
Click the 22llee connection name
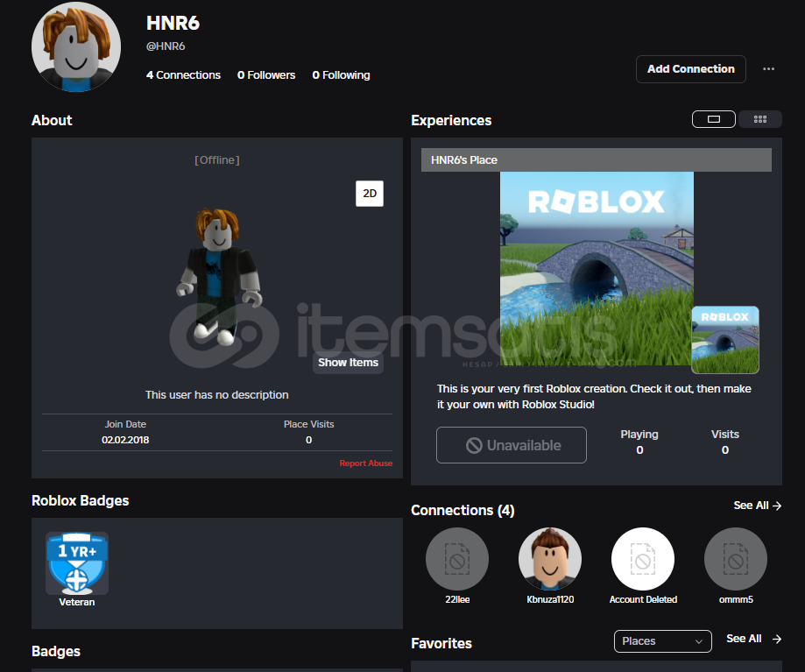coord(457,599)
